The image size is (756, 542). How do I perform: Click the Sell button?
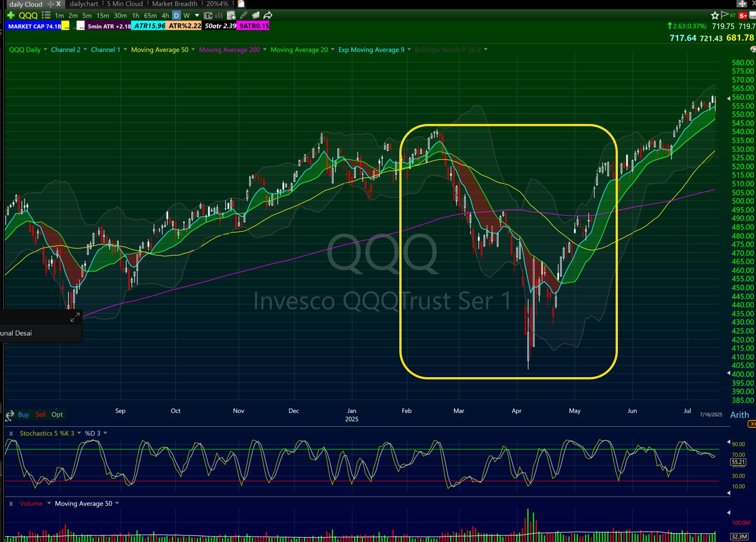40,414
